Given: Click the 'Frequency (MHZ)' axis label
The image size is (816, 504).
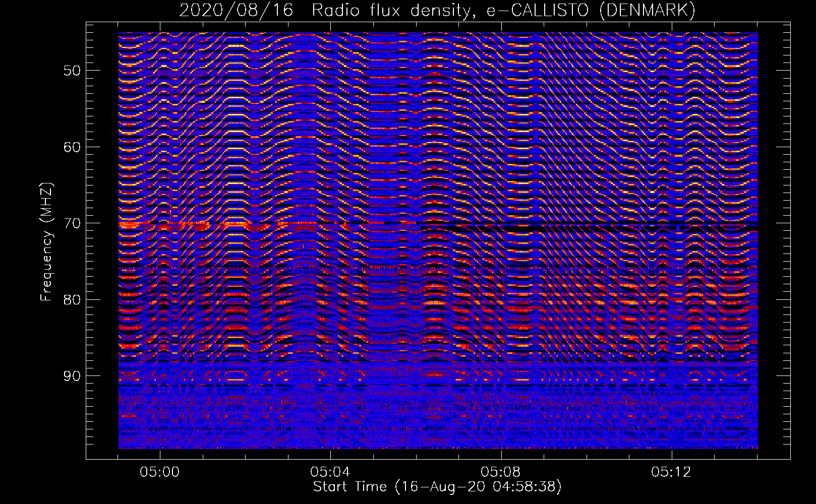Looking at the screenshot, I should (x=46, y=242).
